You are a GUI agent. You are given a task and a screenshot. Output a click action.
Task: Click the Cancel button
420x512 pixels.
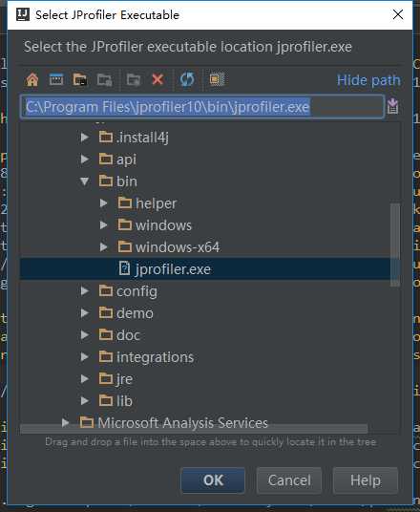(289, 480)
